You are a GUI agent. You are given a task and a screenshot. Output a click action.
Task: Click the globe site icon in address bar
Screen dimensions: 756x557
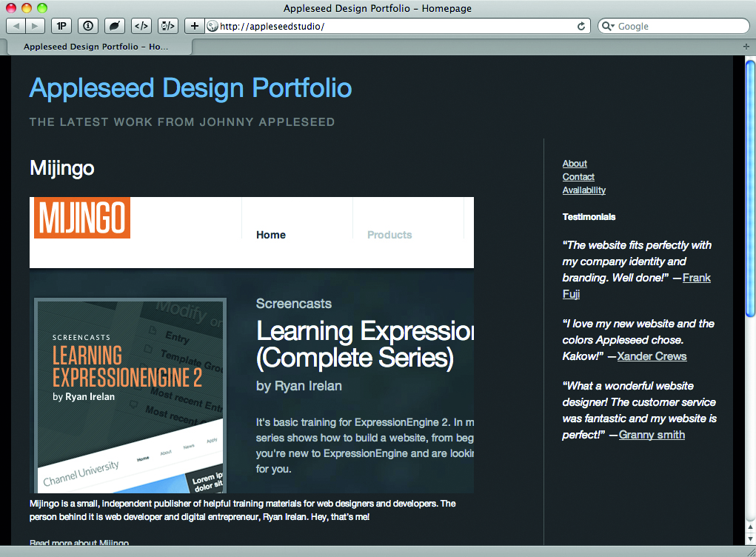213,26
